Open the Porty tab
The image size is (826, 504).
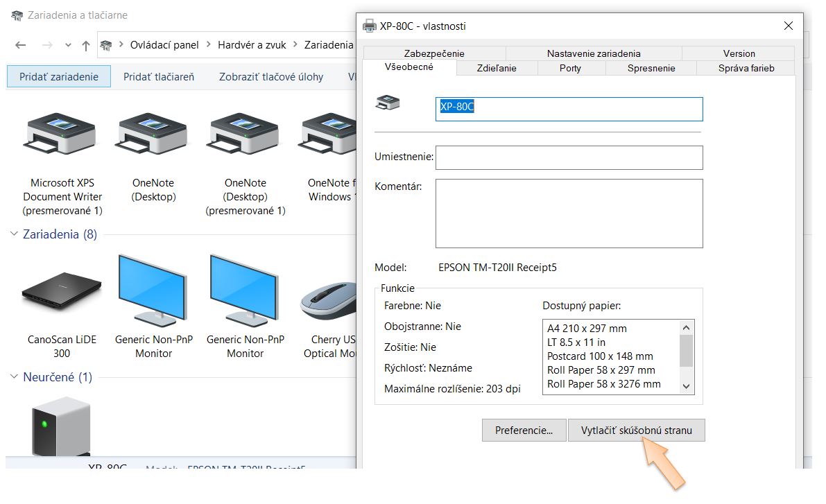tap(570, 68)
